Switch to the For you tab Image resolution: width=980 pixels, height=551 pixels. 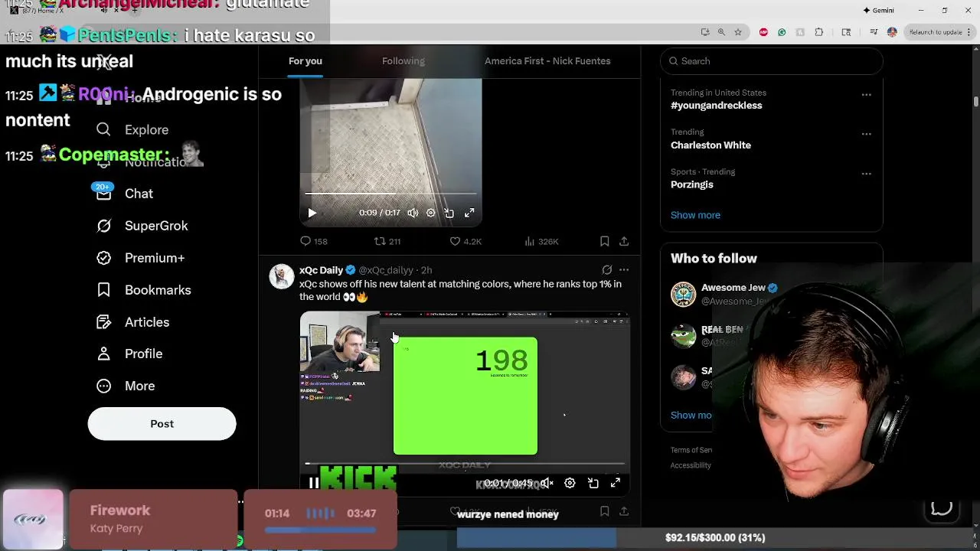pos(305,61)
